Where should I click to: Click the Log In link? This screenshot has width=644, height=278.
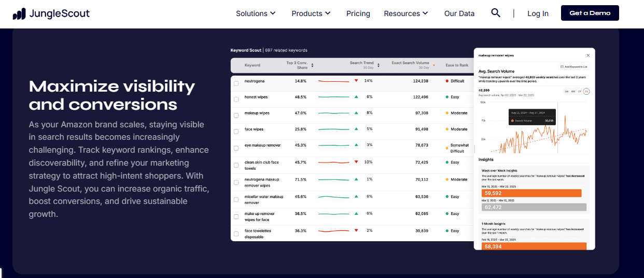[x=538, y=13]
